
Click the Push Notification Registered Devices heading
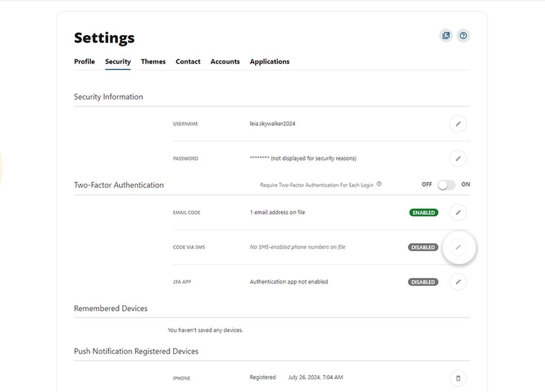136,351
